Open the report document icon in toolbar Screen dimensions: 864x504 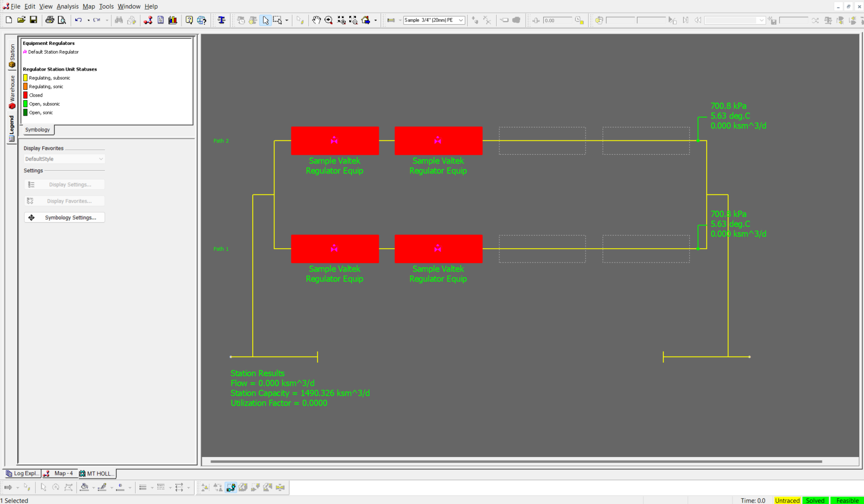[160, 20]
